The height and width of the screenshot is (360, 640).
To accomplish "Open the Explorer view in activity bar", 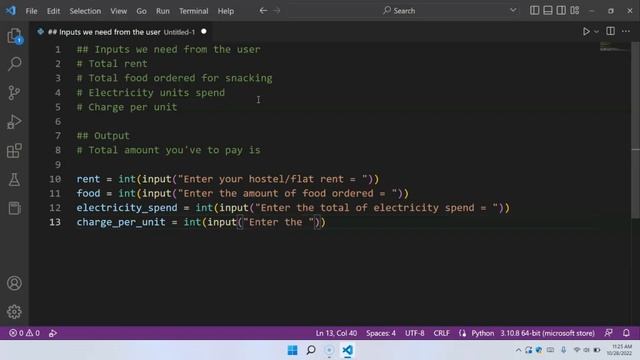I will (x=14, y=36).
